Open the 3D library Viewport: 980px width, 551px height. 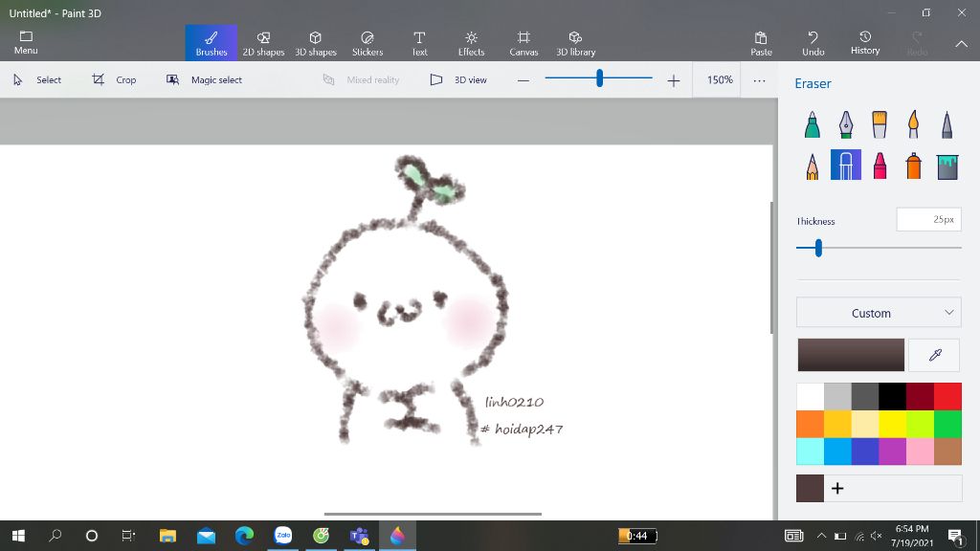575,43
